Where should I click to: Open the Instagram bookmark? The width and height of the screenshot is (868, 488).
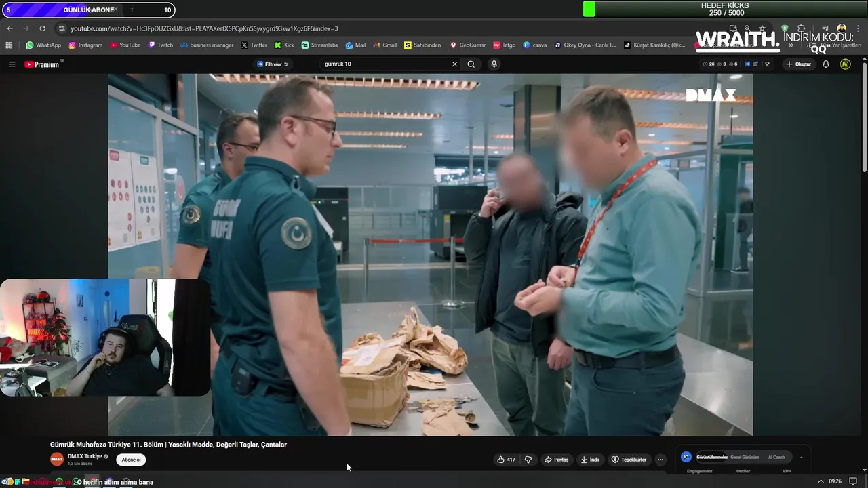pos(85,45)
